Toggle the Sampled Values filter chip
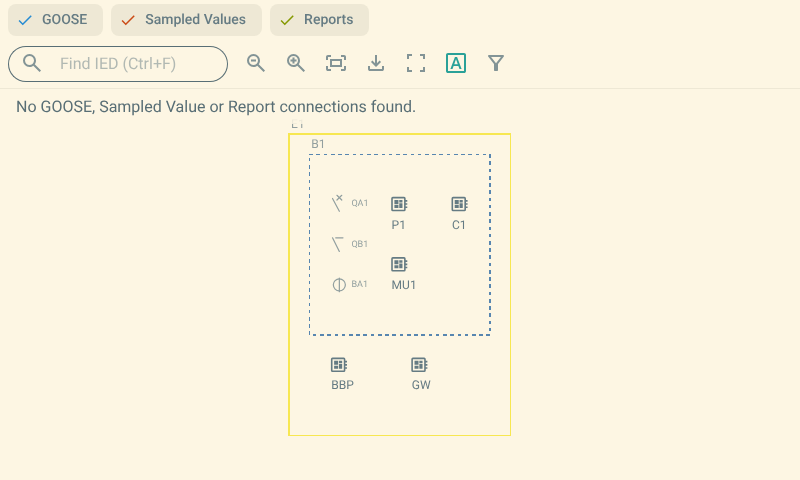 (186, 20)
